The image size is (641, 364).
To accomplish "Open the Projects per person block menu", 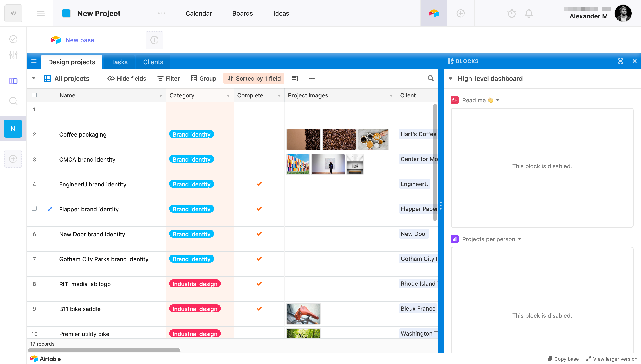I will [x=520, y=239].
